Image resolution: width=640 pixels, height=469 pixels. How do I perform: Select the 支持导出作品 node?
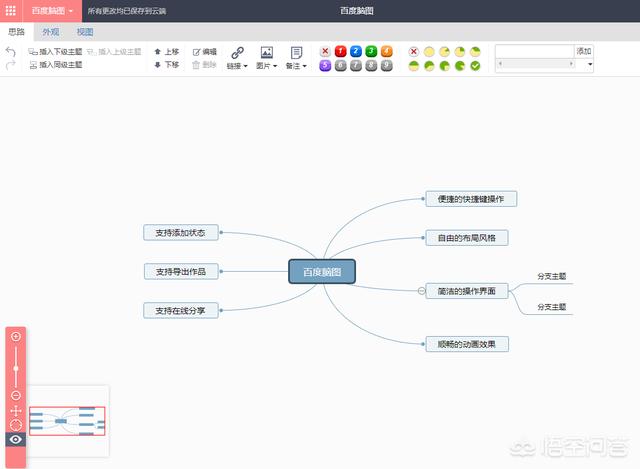(x=181, y=271)
